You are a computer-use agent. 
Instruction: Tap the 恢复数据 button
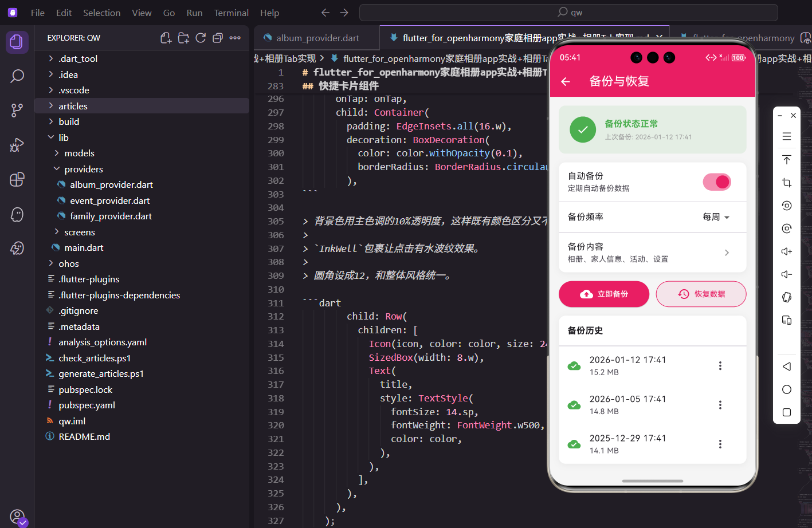(701, 294)
